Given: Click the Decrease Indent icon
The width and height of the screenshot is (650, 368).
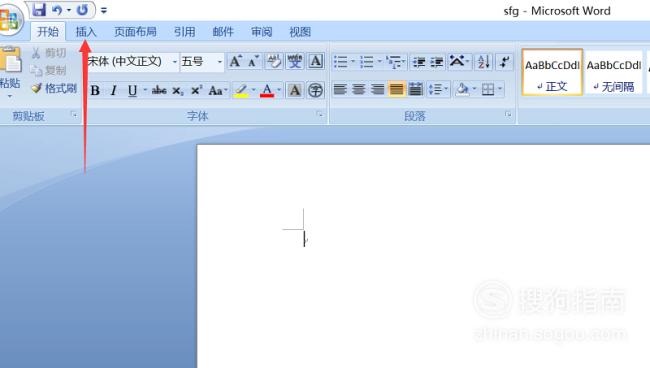Looking at the screenshot, I should click(419, 62).
